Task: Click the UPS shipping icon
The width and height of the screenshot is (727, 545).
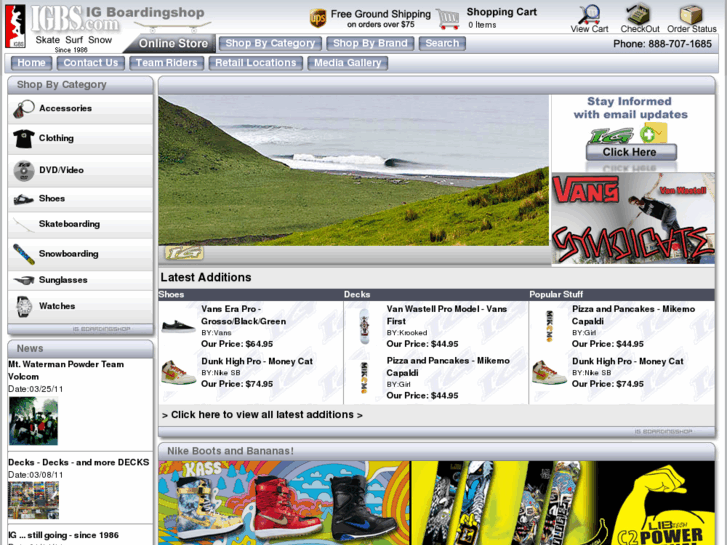Action: pyautogui.click(x=318, y=19)
